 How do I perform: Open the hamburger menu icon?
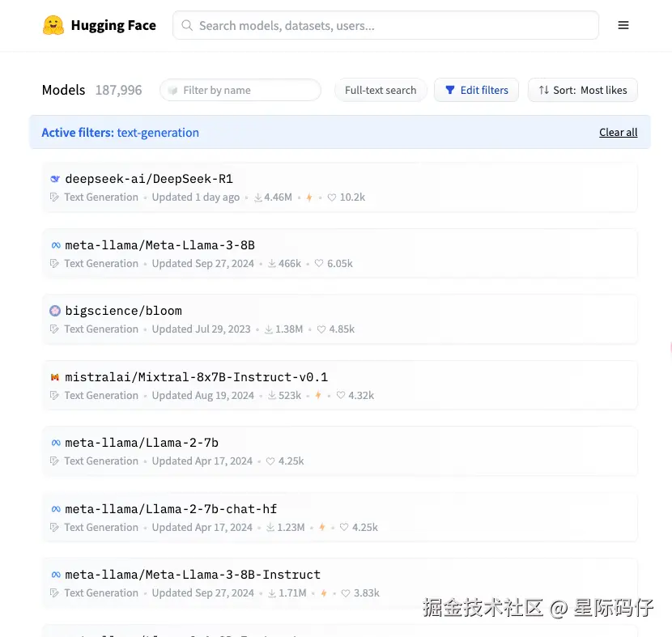(623, 25)
